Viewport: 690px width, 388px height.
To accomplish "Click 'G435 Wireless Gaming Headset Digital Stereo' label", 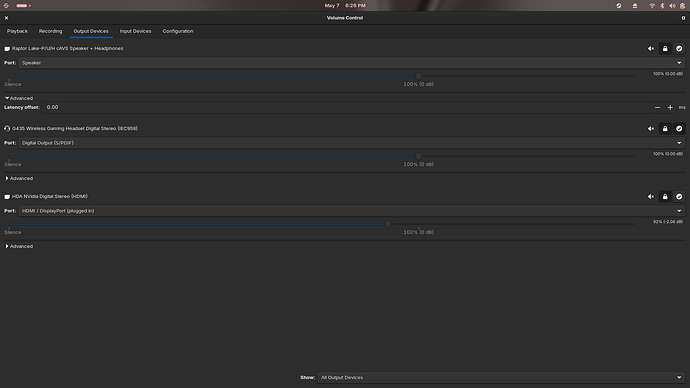I will (74, 128).
